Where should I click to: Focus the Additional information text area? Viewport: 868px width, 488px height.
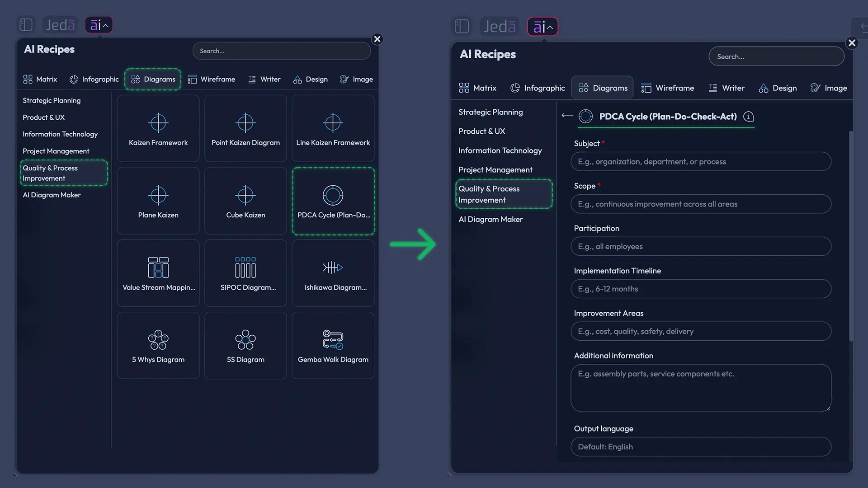(x=701, y=388)
